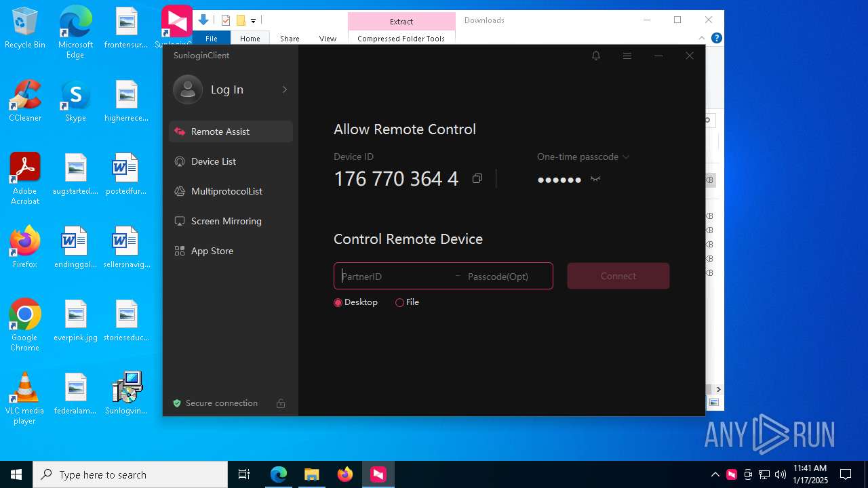Click the Connect button

tap(618, 276)
